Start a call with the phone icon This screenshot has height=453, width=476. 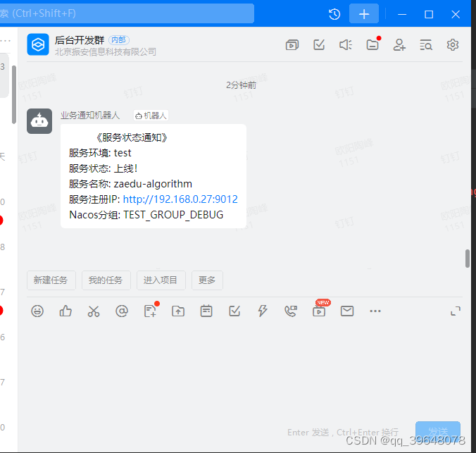tap(291, 311)
